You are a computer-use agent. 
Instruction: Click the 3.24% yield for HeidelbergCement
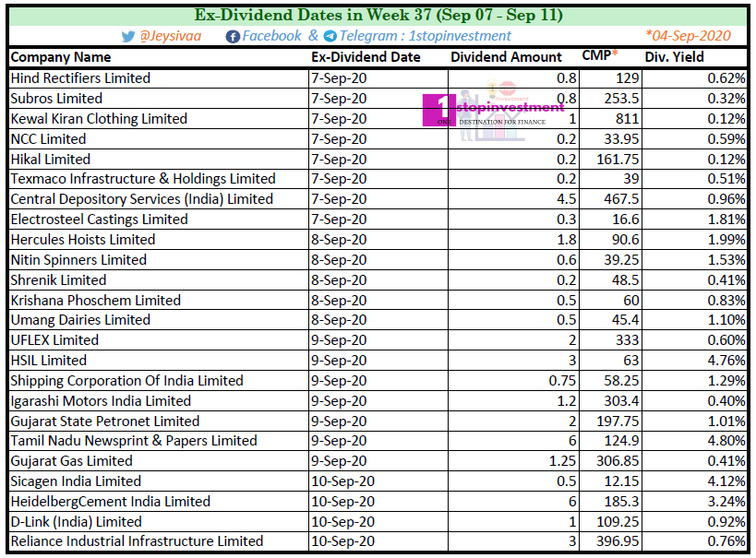[x=726, y=502]
